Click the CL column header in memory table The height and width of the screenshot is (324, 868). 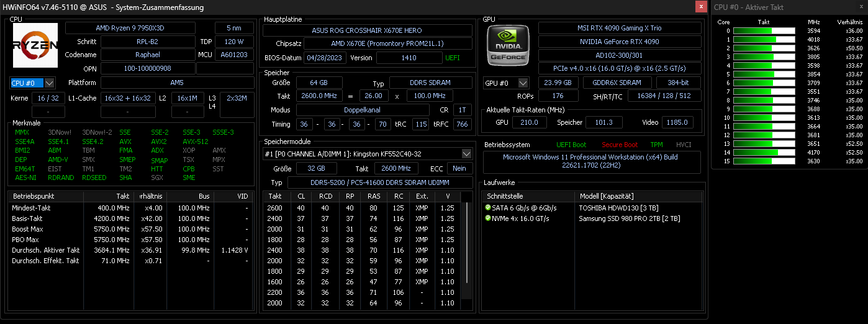(302, 196)
